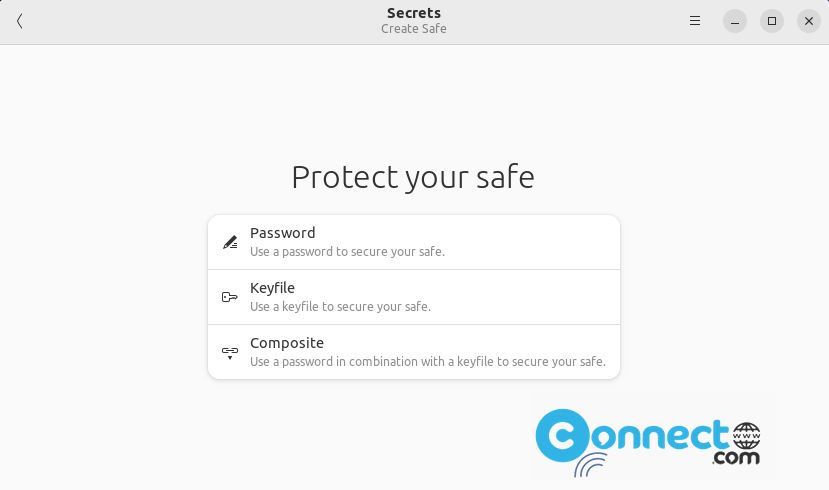Click the Composite icon in the list

pos(229,353)
